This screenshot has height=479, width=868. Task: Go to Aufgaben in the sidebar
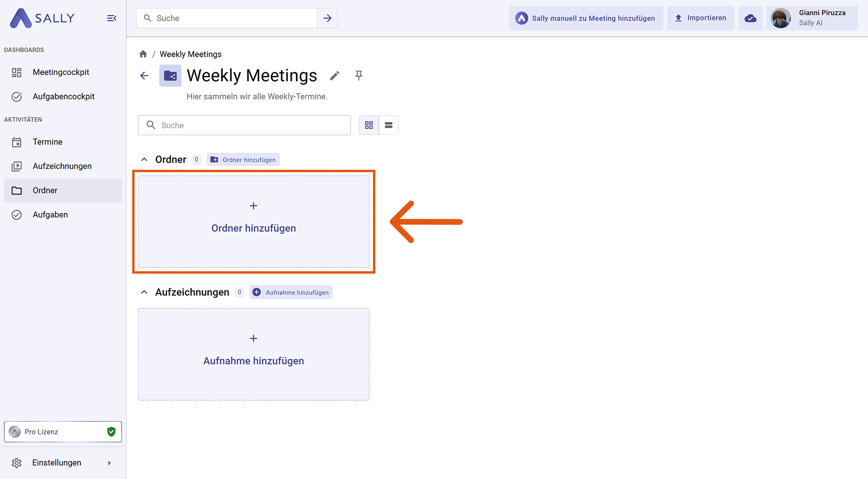(x=50, y=214)
